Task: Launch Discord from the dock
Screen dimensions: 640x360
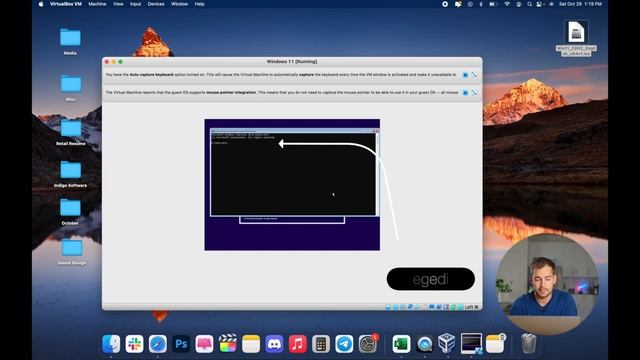Action: pyautogui.click(x=274, y=344)
